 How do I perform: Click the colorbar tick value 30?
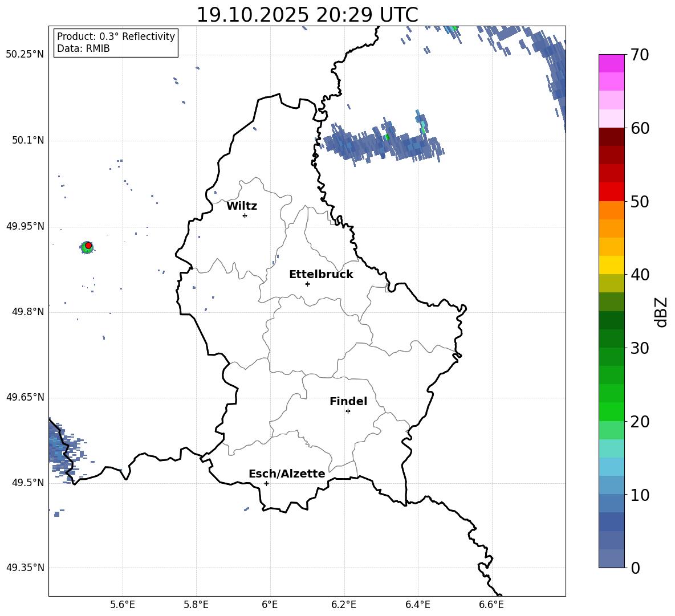pyautogui.click(x=640, y=348)
